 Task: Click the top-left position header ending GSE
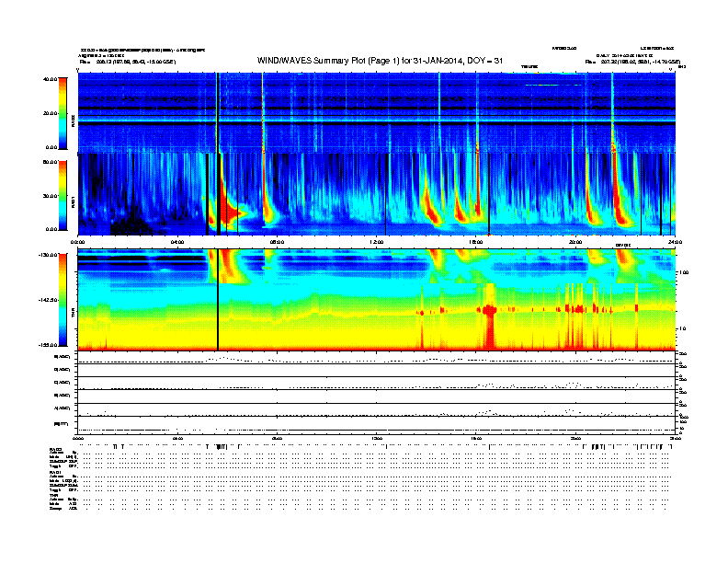click(127, 62)
